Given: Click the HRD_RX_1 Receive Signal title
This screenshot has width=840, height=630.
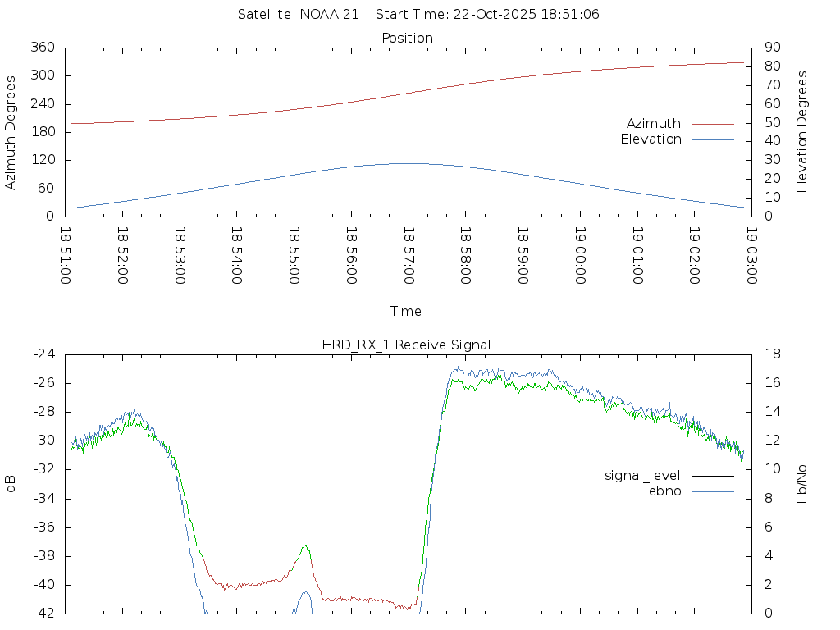Looking at the screenshot, I should coord(406,345).
